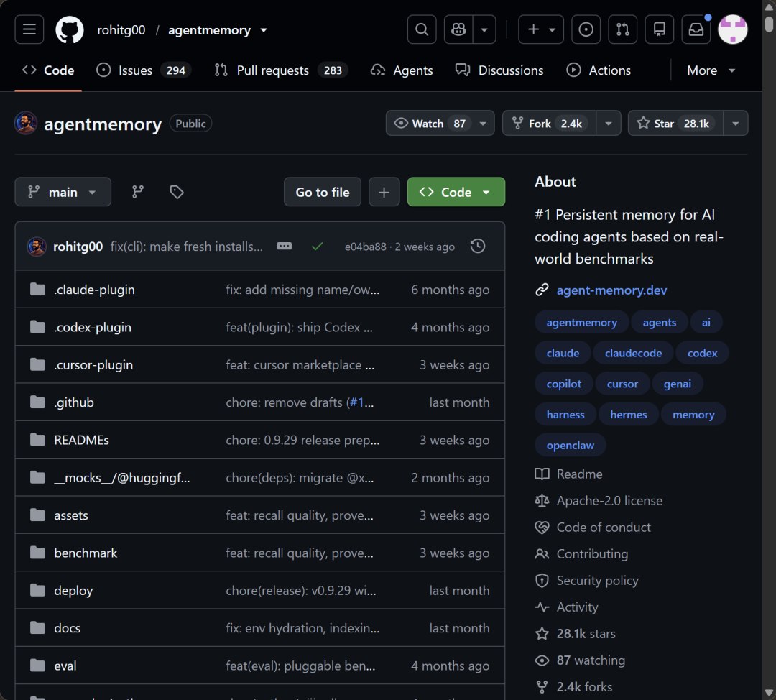The height and width of the screenshot is (700, 776).
Task: Open the tags icon next to branches
Action: tap(177, 192)
